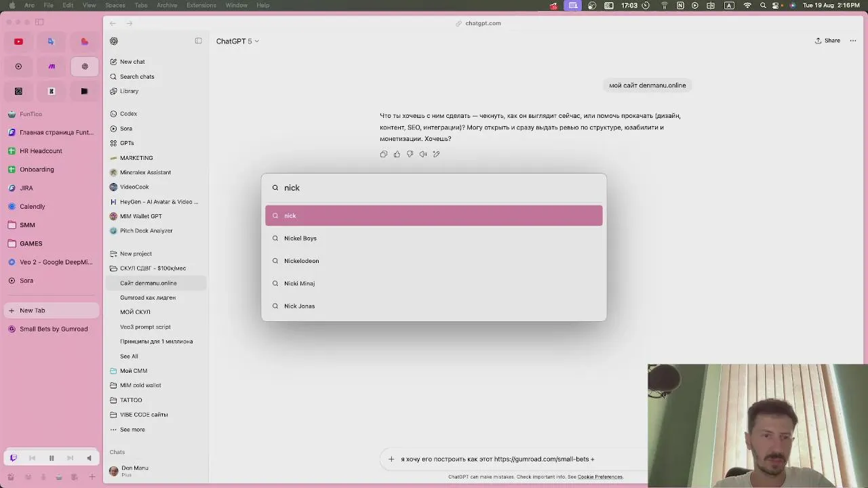Click the edit icon under the response
Image resolution: width=868 pixels, height=488 pixels.
pyautogui.click(x=436, y=154)
